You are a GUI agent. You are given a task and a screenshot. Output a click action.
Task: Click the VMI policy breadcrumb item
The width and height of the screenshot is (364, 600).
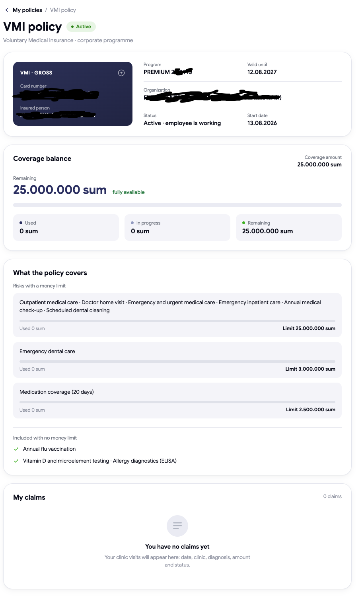(63, 10)
